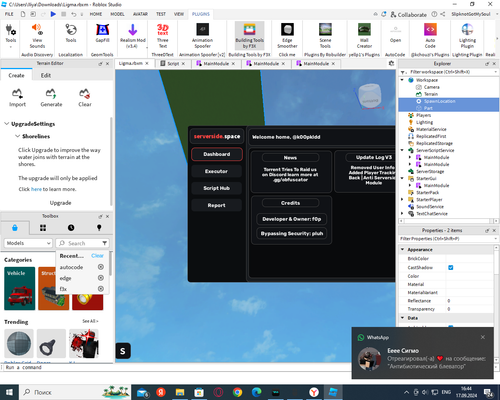Collapse the UpgradeSettings section
Viewport: 500px width, 400px height.
pos(6,124)
